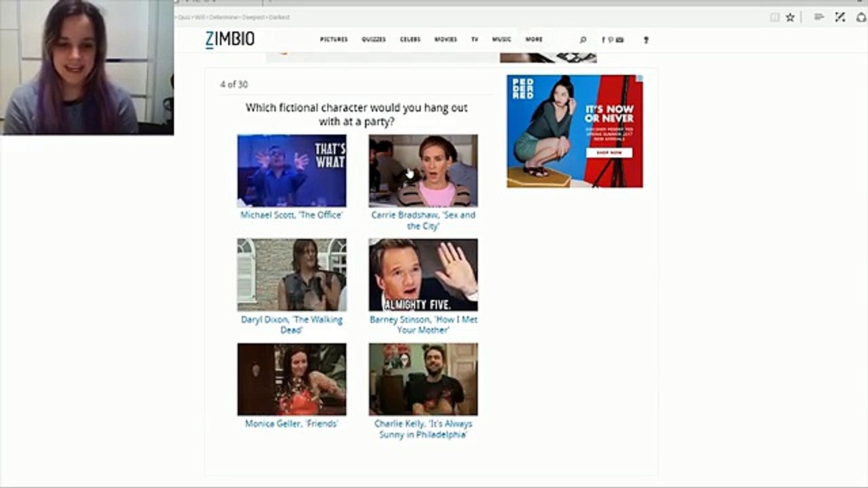Expand the More menu in Zimbio navigation
The height and width of the screenshot is (488, 868).
tap(534, 40)
